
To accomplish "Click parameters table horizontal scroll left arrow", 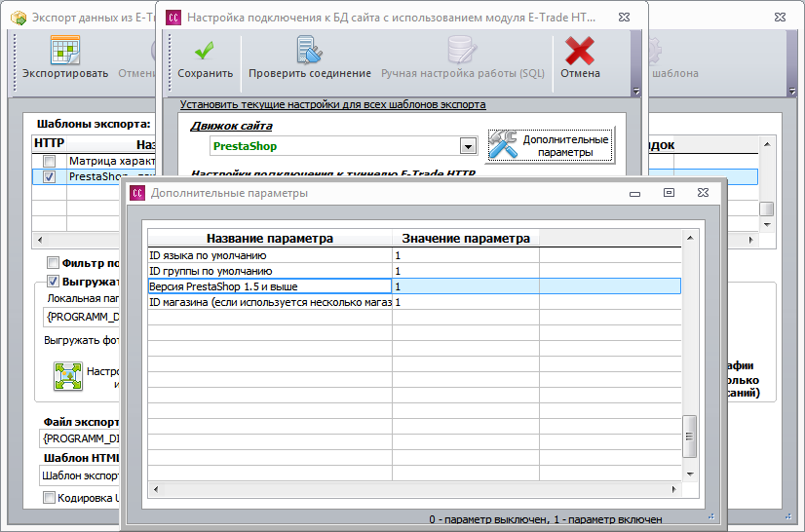I will (x=156, y=489).
